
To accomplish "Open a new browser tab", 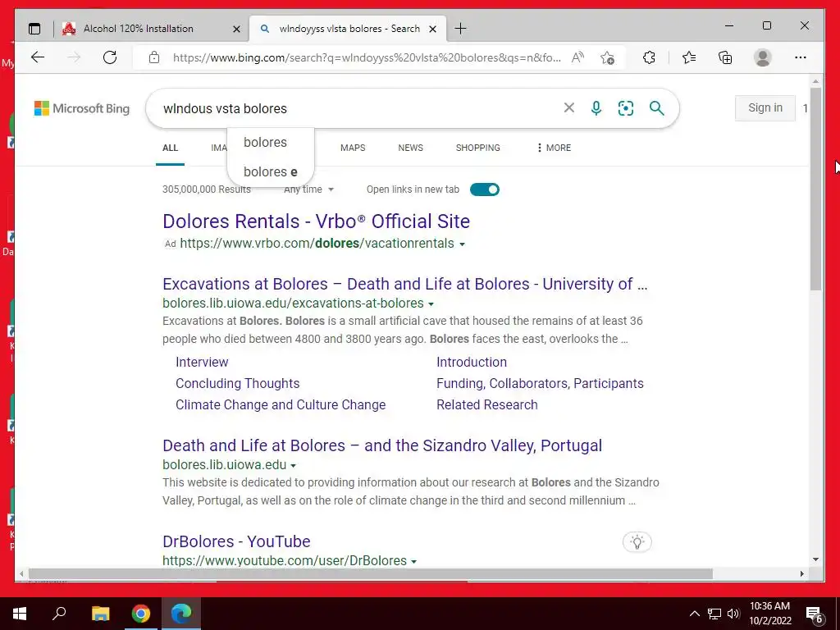I will (461, 29).
